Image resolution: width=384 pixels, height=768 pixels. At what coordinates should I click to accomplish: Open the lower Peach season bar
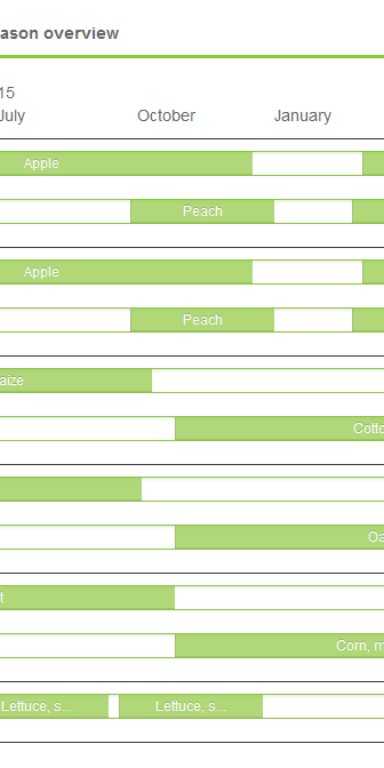point(202,320)
